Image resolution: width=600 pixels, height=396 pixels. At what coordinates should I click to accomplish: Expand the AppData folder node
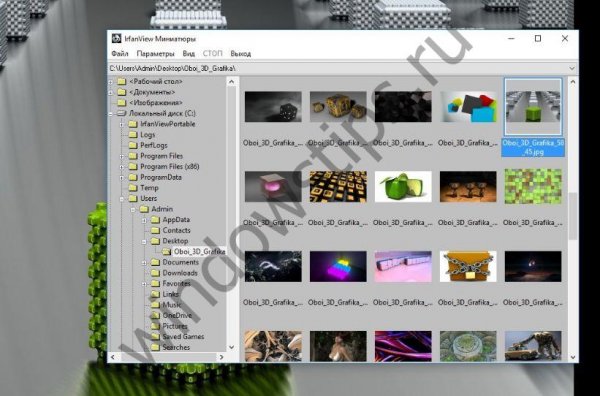[144, 220]
